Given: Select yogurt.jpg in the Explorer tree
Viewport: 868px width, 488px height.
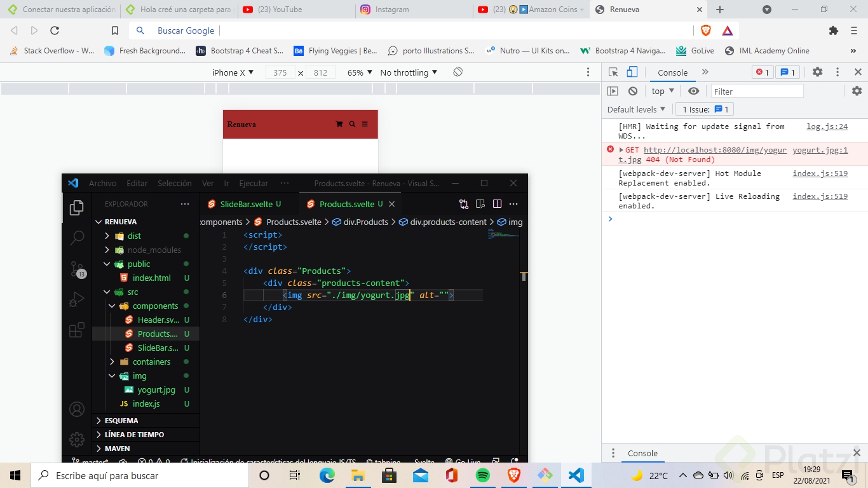Looking at the screenshot, I should coord(156,390).
